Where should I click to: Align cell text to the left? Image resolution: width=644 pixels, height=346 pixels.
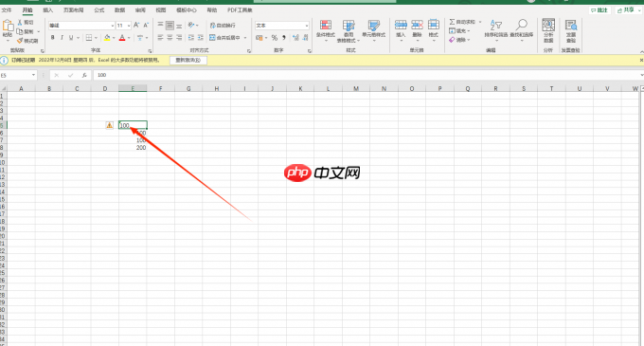(161, 38)
